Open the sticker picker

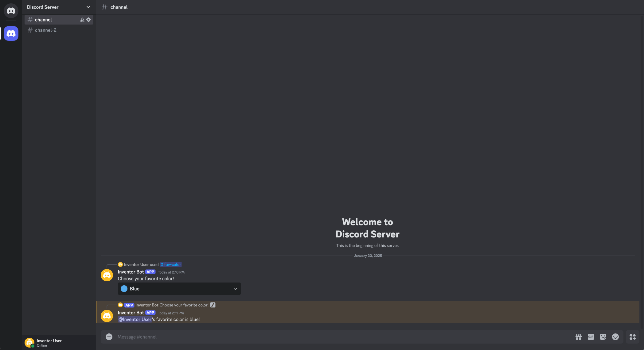pyautogui.click(x=603, y=337)
